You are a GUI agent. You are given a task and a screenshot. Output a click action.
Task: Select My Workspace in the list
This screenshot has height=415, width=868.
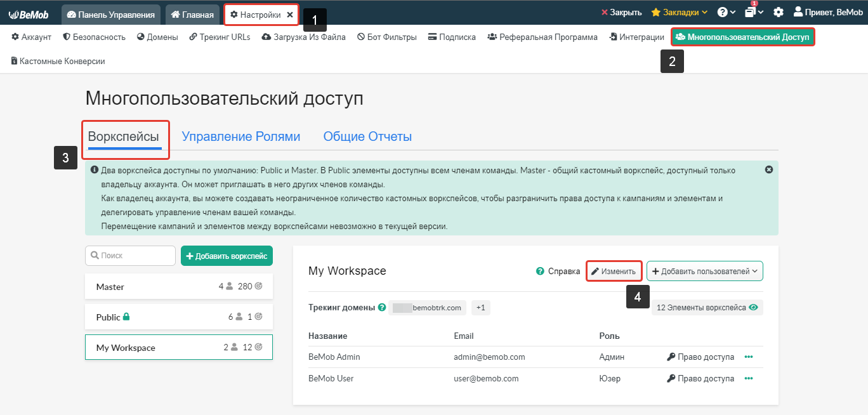coord(179,347)
